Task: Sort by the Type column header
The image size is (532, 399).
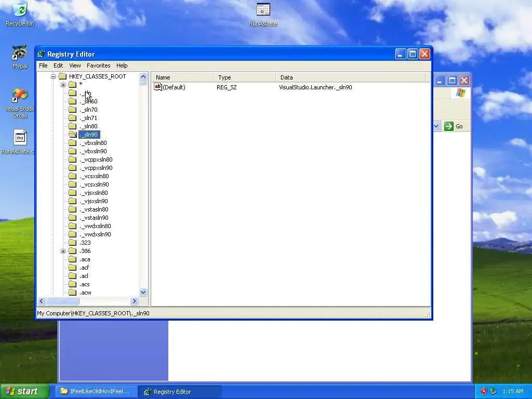Action: [244, 77]
